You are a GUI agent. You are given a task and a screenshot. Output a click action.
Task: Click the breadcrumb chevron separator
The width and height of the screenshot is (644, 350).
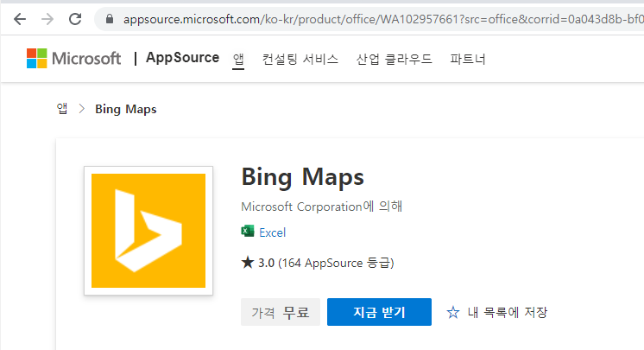(x=82, y=109)
